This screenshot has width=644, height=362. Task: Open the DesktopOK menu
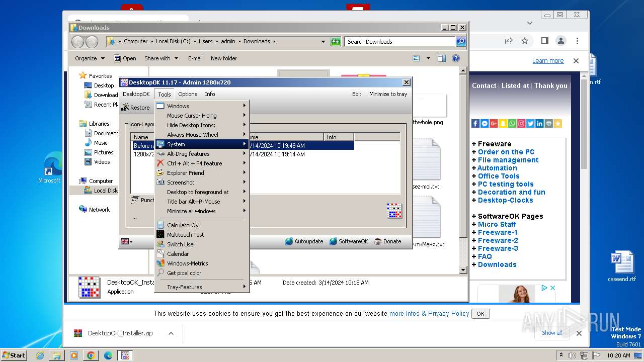[136, 94]
